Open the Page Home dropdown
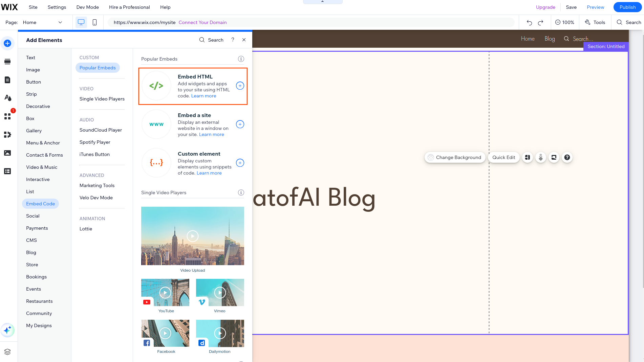644x362 pixels. [42, 22]
